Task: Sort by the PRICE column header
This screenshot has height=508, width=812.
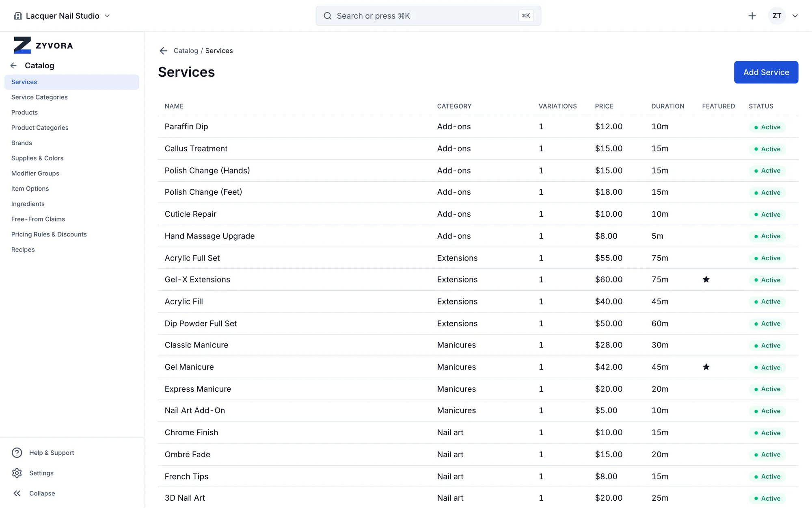Action: (604, 106)
